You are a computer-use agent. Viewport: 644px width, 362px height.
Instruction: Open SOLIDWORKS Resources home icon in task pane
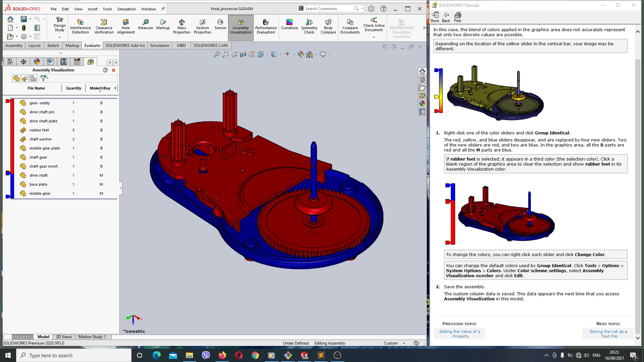(422, 71)
